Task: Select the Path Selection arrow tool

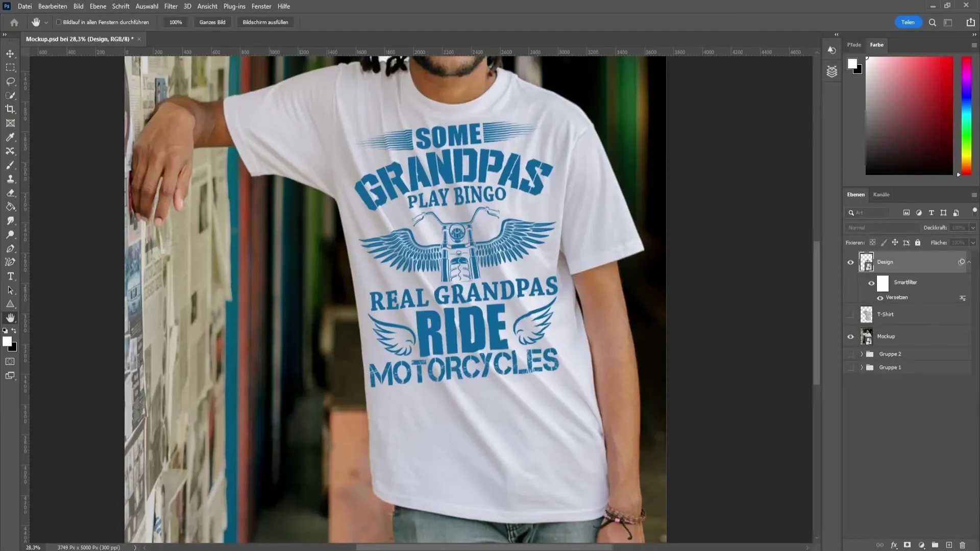Action: click(10, 290)
